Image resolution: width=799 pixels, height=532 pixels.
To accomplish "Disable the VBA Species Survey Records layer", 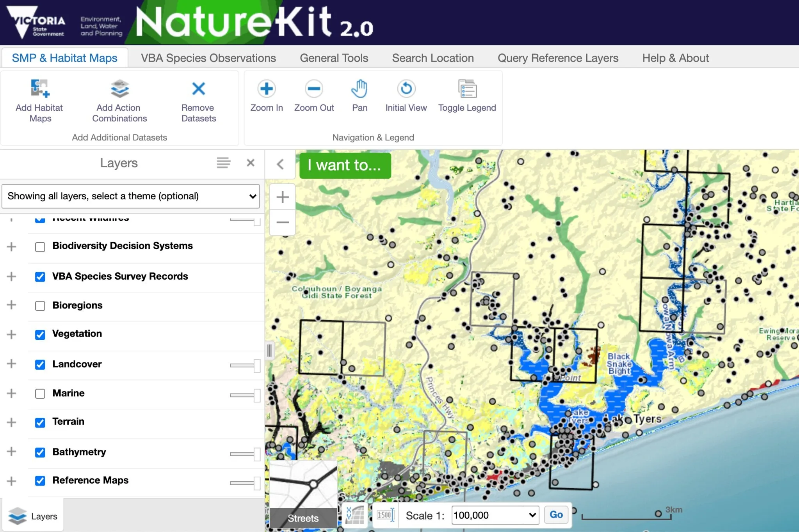I will pos(40,277).
